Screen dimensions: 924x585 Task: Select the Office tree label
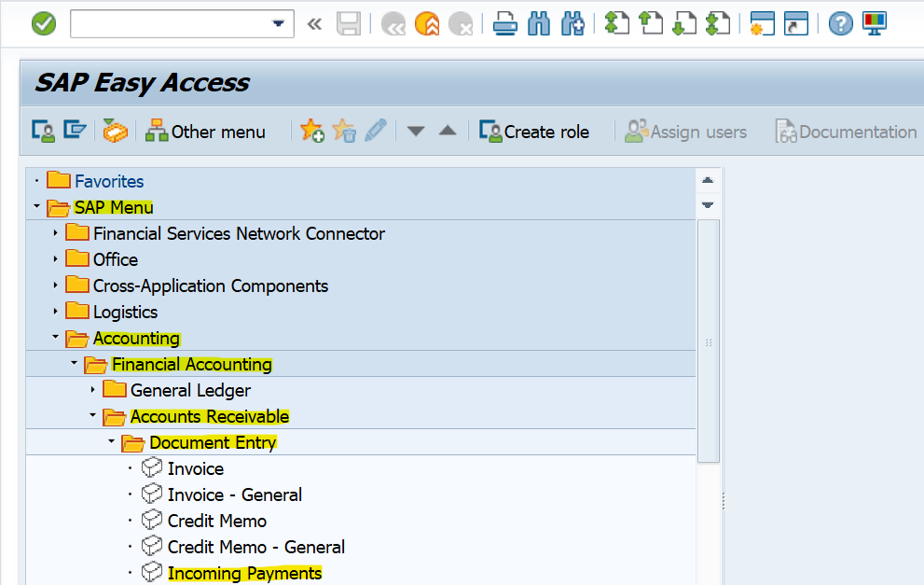pos(116,259)
